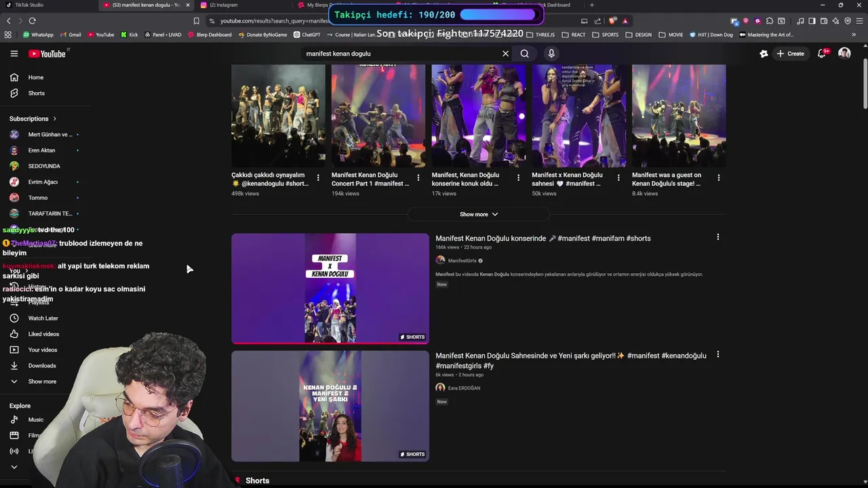The width and height of the screenshot is (868, 488).
Task: Open Watch Later playlist
Action: click(43, 319)
